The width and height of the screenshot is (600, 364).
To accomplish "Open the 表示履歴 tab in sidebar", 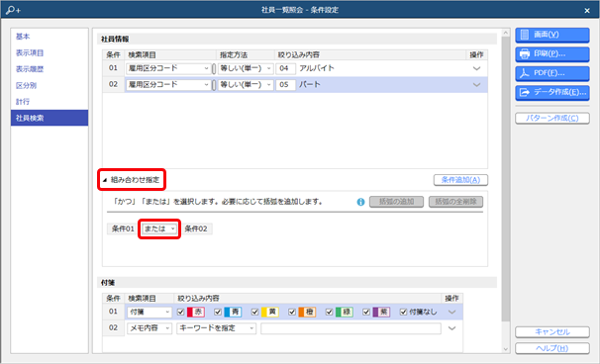I will tap(50, 69).
